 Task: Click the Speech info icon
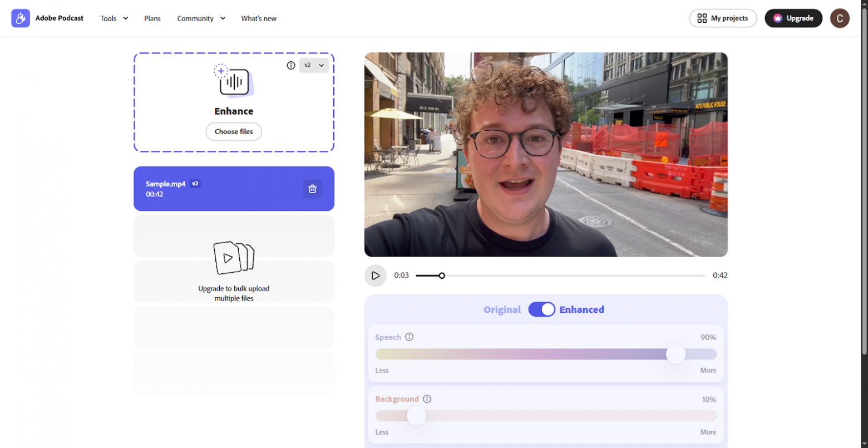point(409,337)
